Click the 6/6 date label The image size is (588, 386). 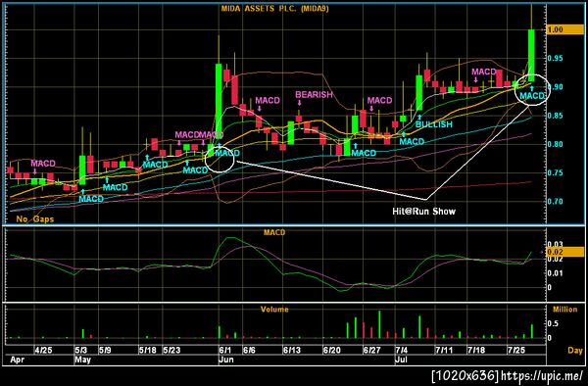[249, 351]
